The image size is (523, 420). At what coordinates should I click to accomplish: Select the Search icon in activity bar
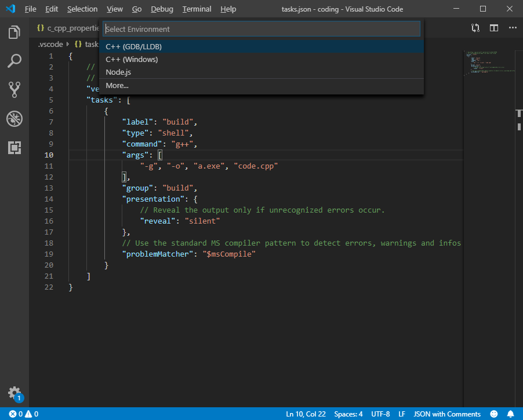click(x=14, y=61)
